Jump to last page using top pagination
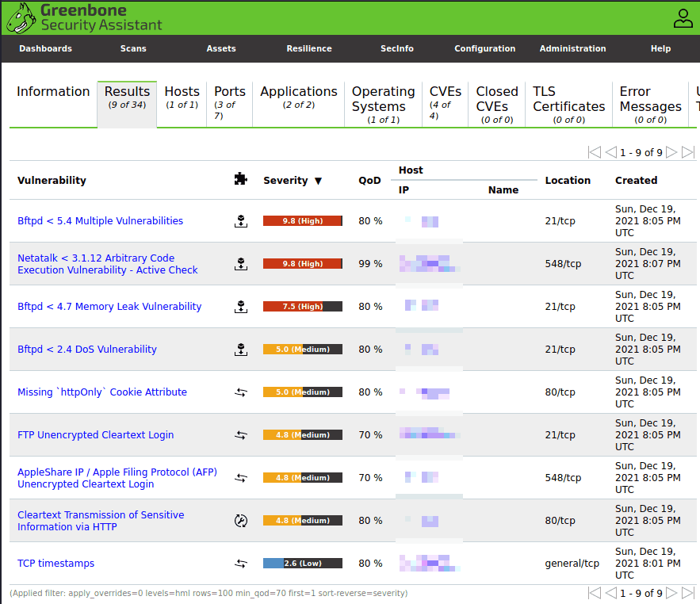700x604 pixels. 687,152
